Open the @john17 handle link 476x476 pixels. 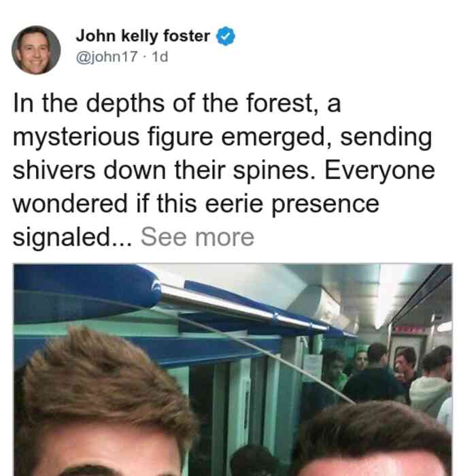(x=107, y=56)
